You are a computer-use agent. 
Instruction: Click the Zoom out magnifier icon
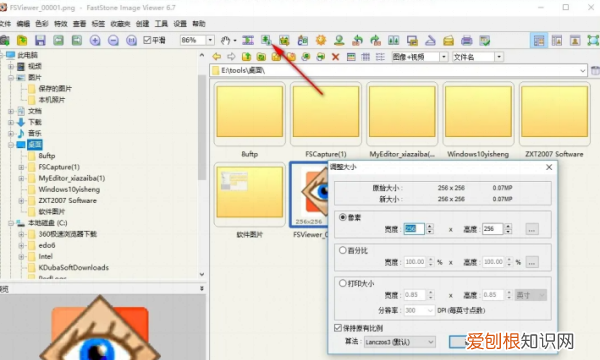(113, 40)
